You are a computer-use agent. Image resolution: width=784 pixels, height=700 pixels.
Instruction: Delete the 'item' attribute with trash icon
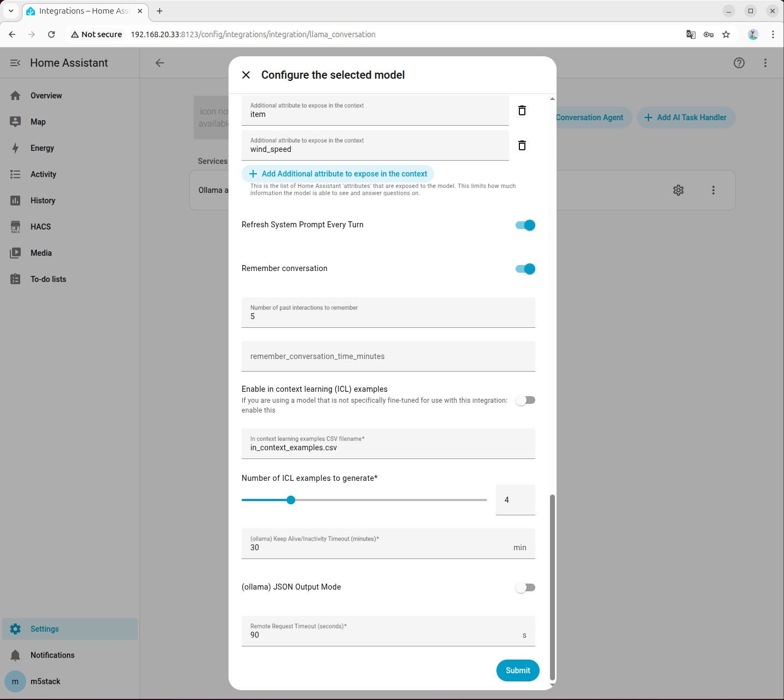[x=522, y=110]
